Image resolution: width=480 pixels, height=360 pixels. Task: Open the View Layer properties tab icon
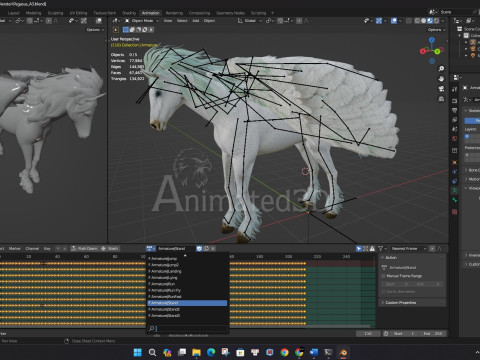tap(455, 119)
